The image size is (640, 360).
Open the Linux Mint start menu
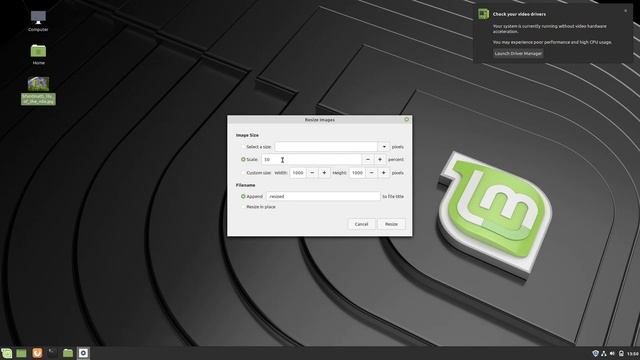coord(7,353)
